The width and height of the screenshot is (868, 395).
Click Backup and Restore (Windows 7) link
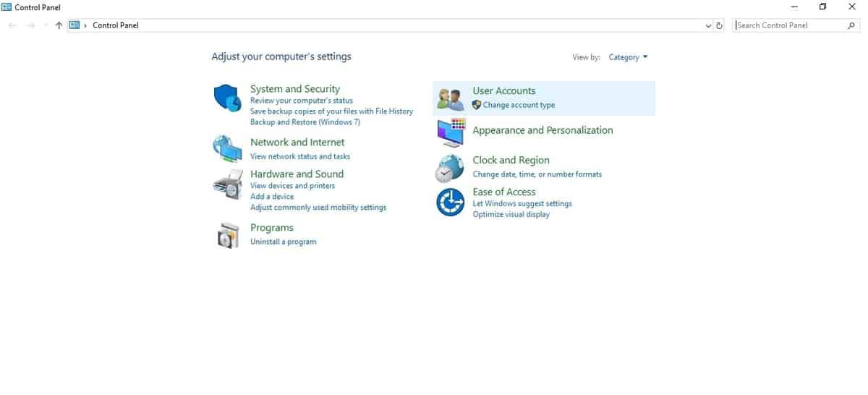305,122
